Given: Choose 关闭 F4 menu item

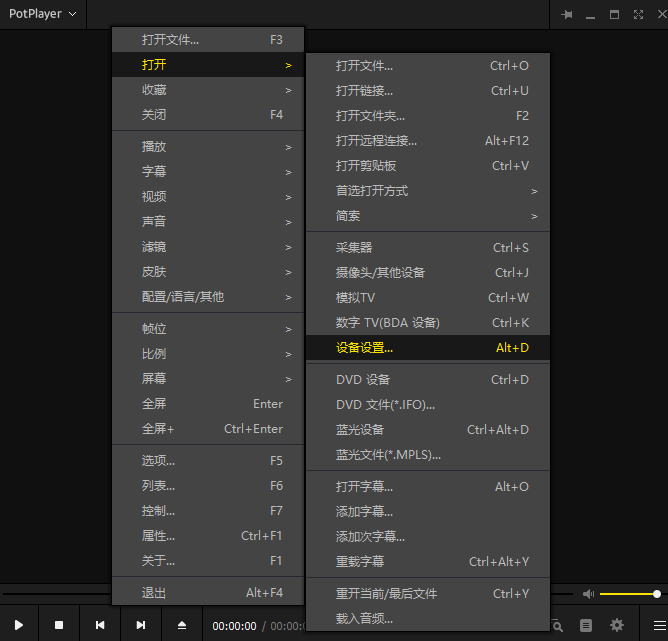Looking at the screenshot, I should (208, 115).
